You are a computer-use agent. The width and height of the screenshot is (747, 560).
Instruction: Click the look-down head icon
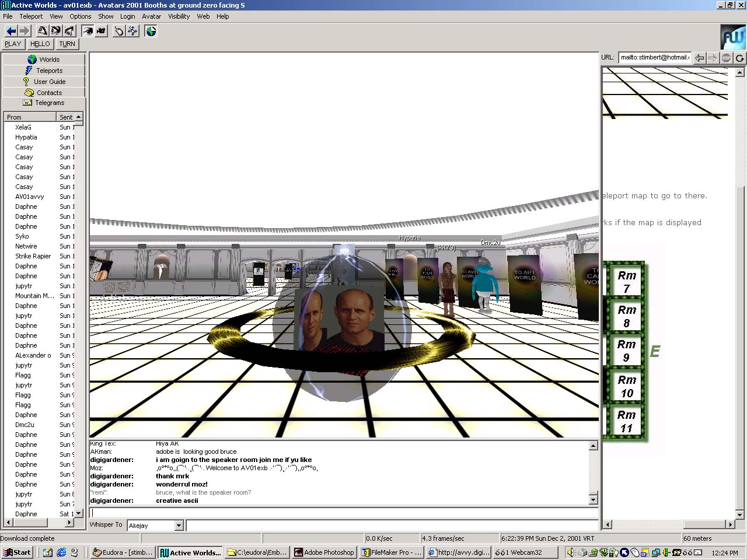[x=69, y=31]
